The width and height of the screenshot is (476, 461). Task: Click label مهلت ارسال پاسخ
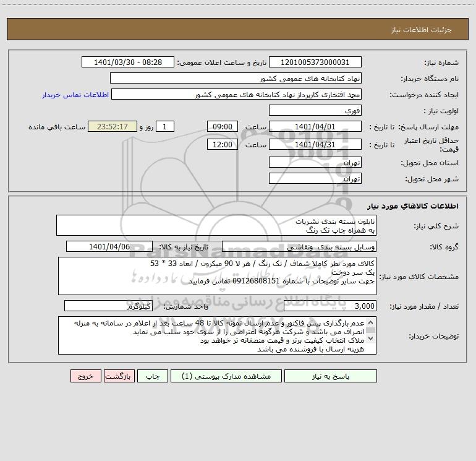point(428,127)
